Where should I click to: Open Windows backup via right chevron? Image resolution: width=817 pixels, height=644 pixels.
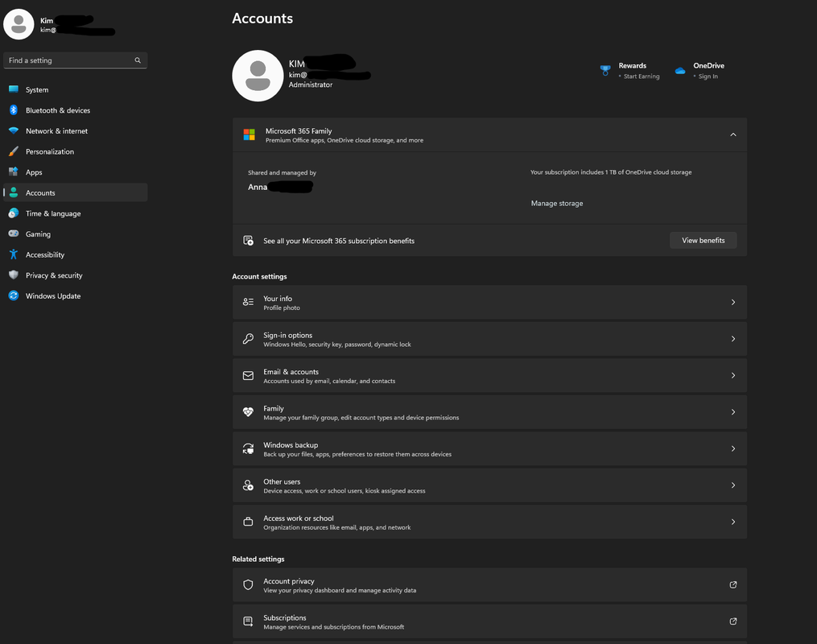coord(733,448)
